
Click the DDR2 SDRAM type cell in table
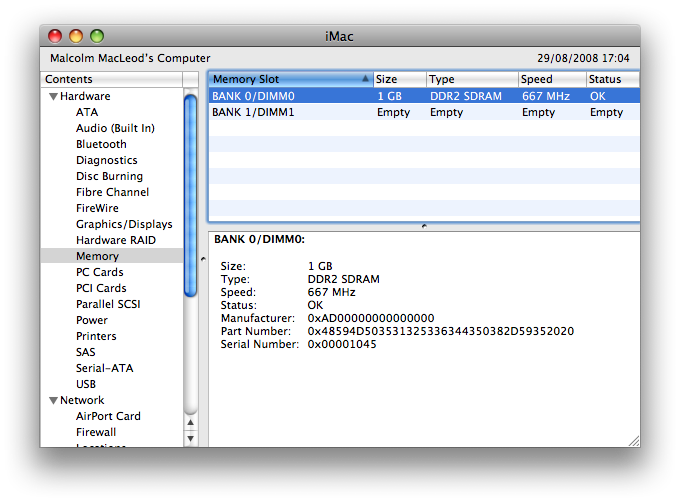(x=466, y=96)
